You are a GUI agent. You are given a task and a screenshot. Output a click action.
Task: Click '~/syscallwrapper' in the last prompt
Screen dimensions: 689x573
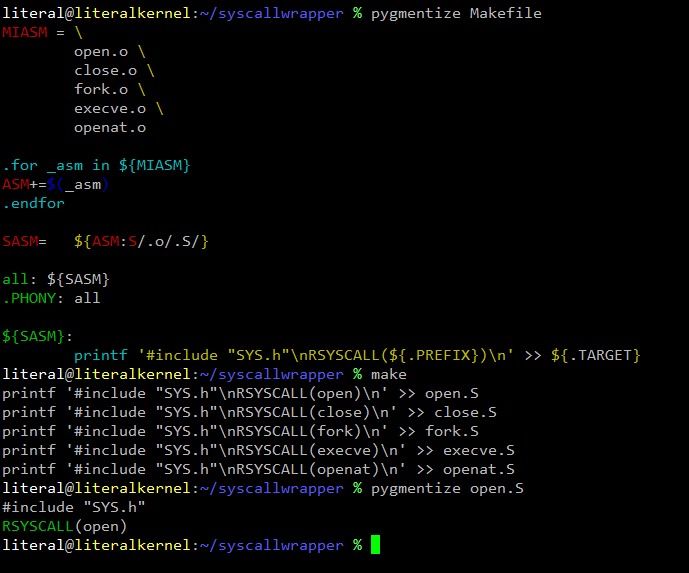tap(272, 545)
